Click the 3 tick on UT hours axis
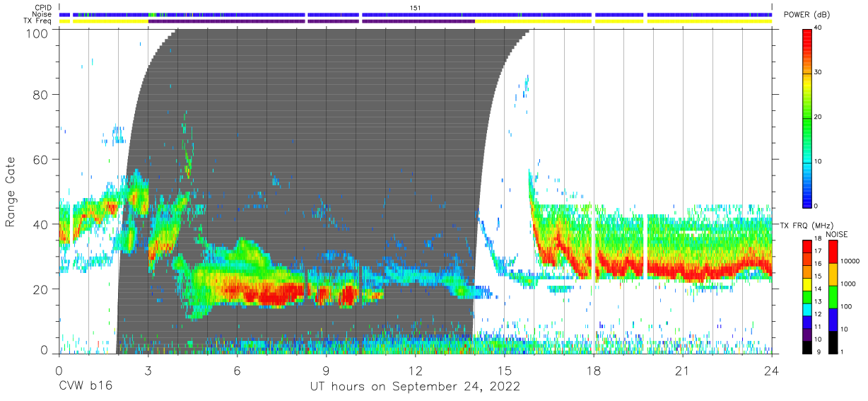This screenshot has height=401, width=868. (148, 371)
